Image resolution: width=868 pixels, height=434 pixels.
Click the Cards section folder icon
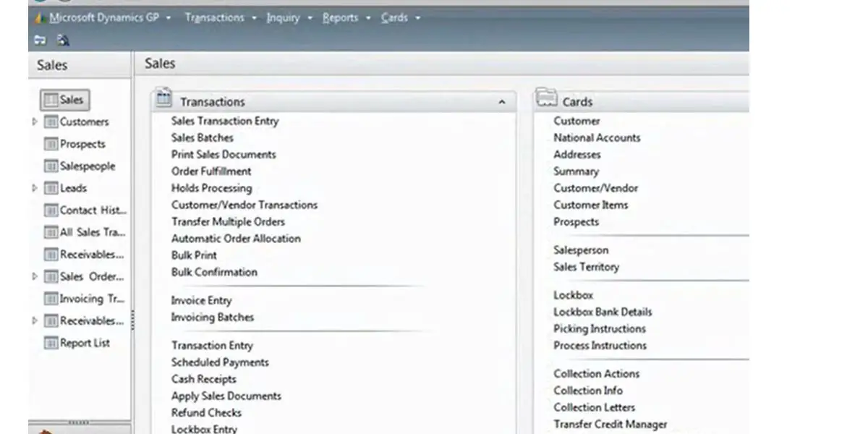pos(547,98)
